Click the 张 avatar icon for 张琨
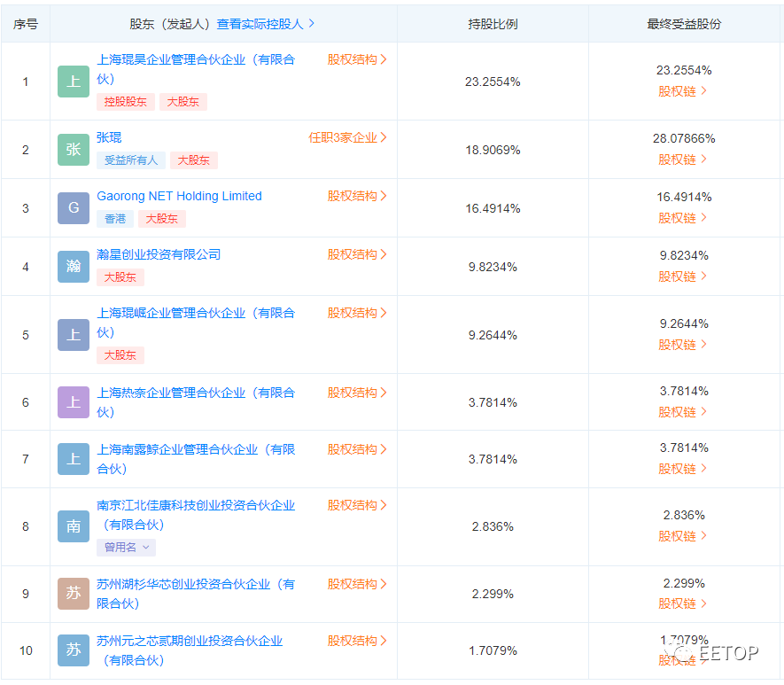The height and width of the screenshot is (685, 784). point(73,150)
